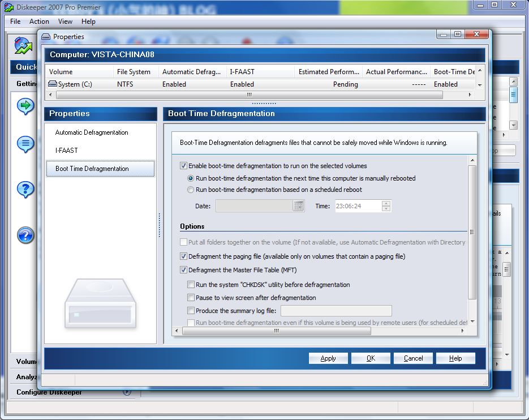
Task: Click the Properties dialog title icon
Action: pos(46,36)
